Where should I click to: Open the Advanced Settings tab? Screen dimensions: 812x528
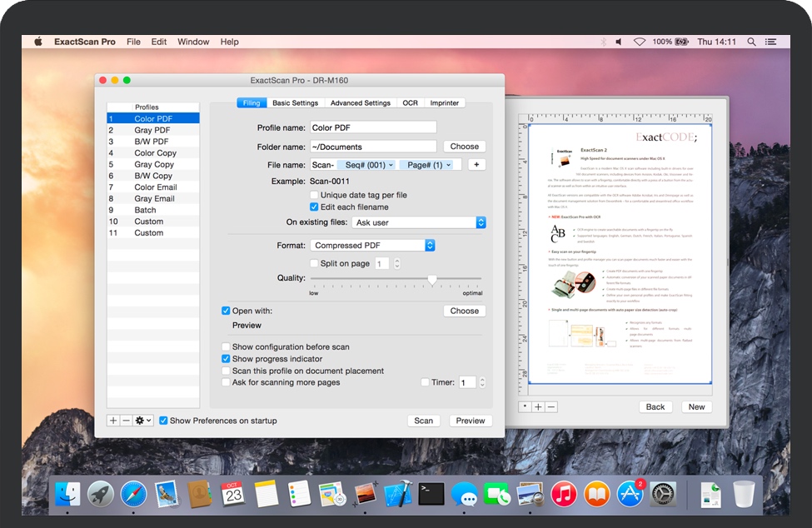point(360,103)
